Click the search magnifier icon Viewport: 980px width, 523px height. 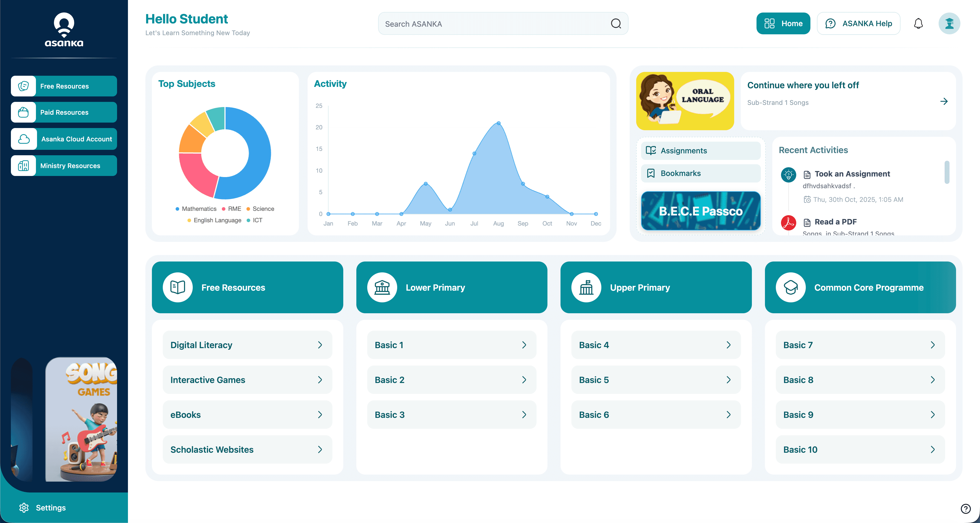[x=615, y=24]
